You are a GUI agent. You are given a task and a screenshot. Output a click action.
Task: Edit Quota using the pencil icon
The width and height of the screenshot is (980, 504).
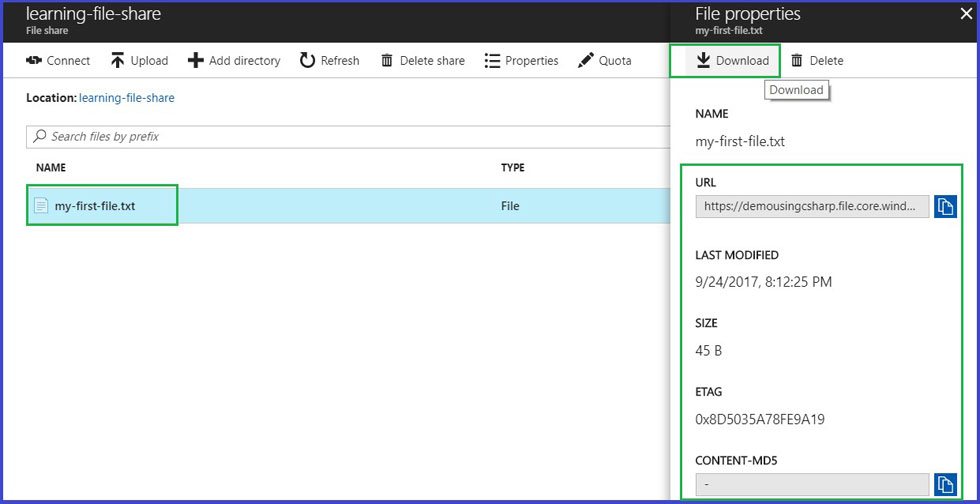tap(586, 61)
